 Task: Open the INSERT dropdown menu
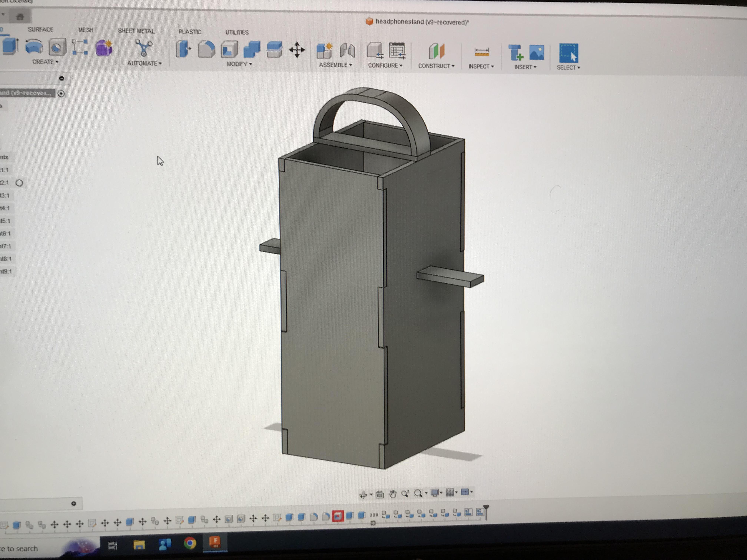525,67
